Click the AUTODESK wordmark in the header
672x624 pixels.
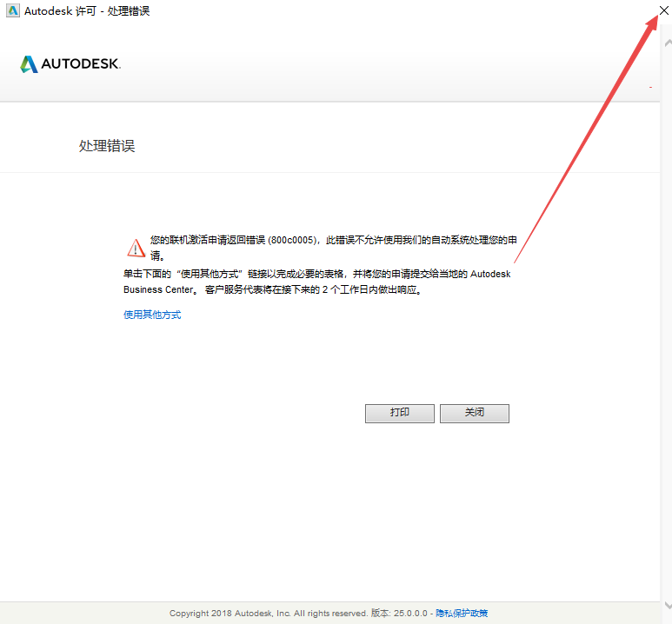[x=80, y=64]
